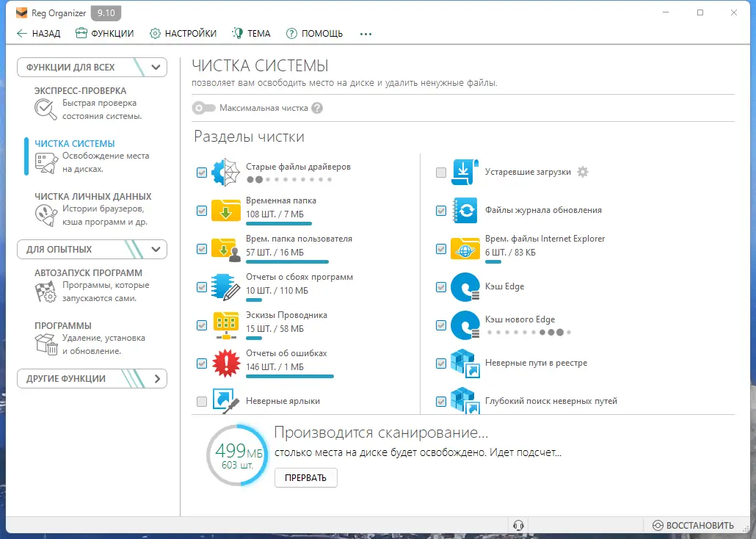Image resolution: width=756 pixels, height=539 pixels.
Task: Click the Восстановить button in status bar
Action: tap(694, 526)
